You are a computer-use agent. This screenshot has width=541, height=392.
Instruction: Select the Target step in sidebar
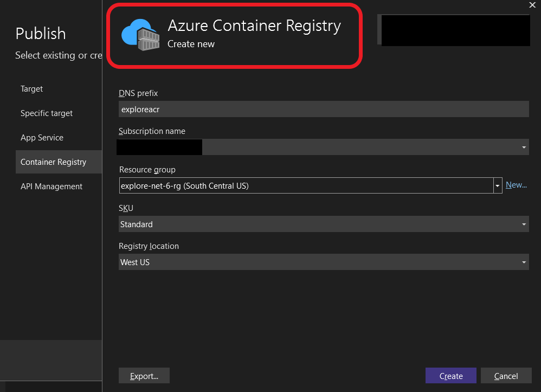pyautogui.click(x=31, y=88)
